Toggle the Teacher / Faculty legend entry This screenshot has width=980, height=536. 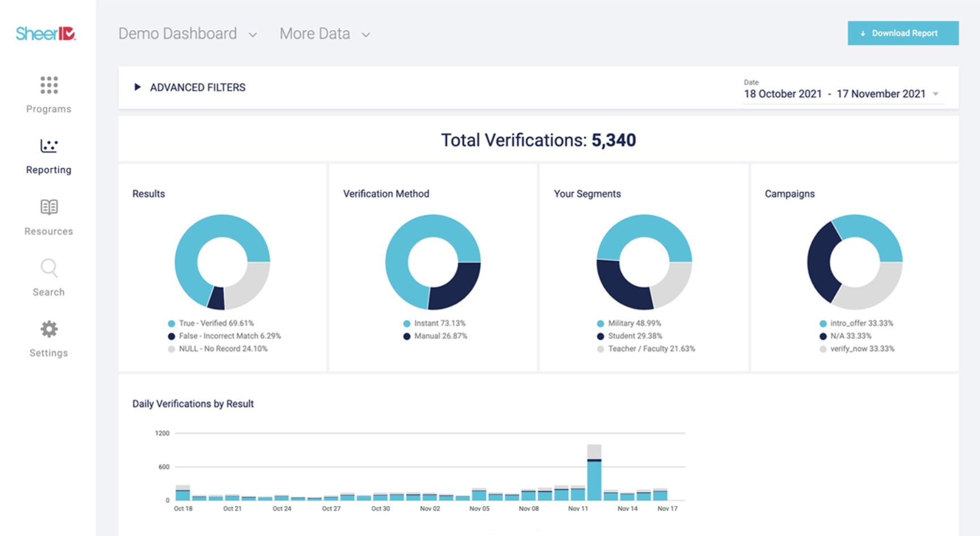pos(646,349)
